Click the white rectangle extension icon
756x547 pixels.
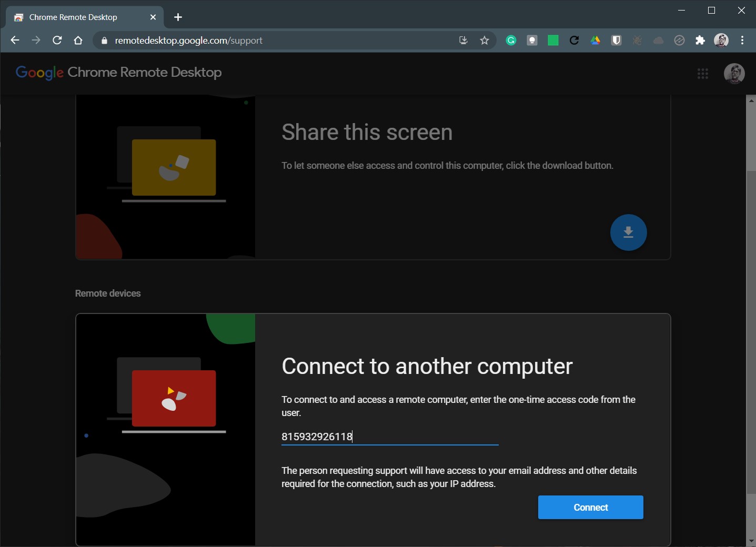click(532, 40)
